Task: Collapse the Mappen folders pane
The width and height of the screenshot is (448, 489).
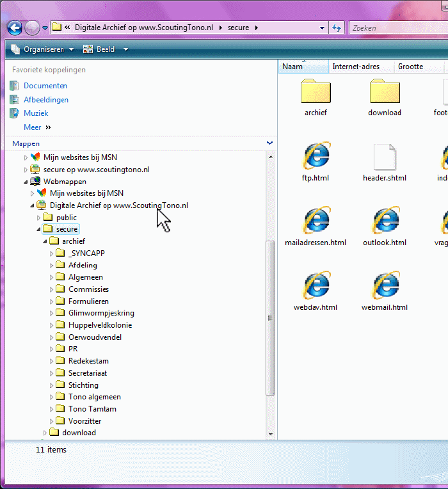Action: pyautogui.click(x=269, y=143)
